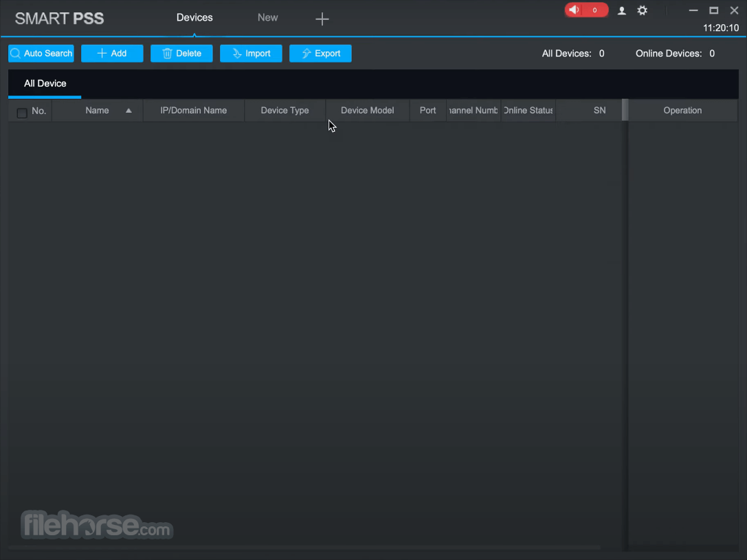Click the Import button

[251, 54]
